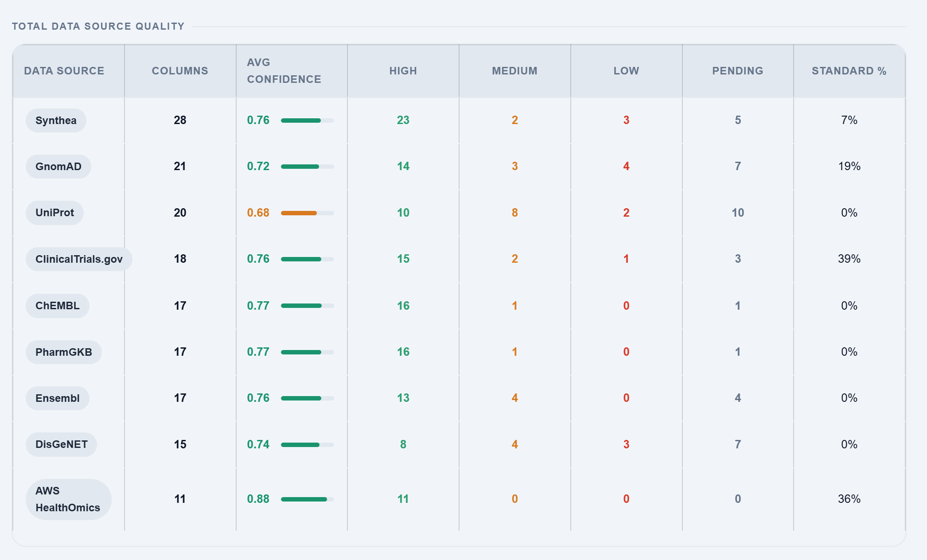Click ClinicalTrials.gov's High count 15
The height and width of the screenshot is (560, 927).
403,259
